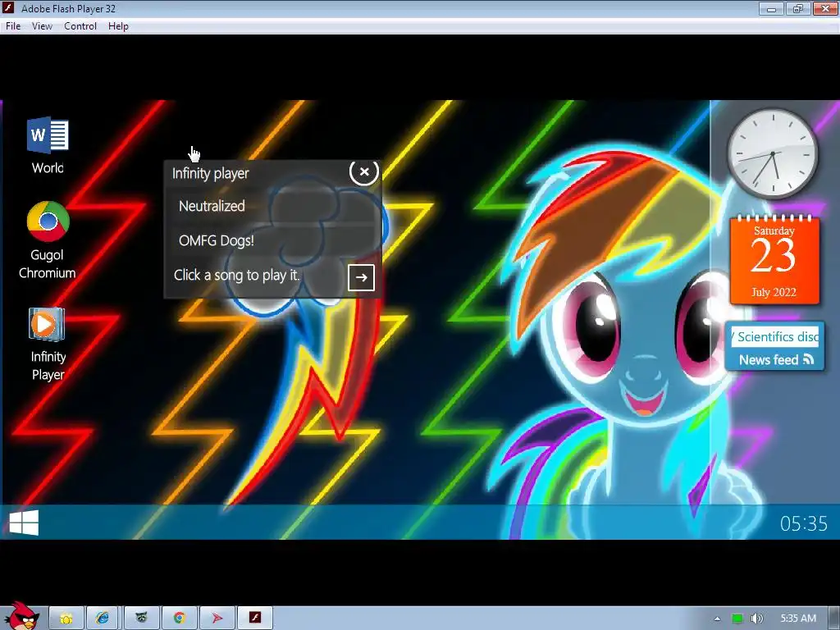Open the Help menu
The image size is (840, 630).
pyautogui.click(x=118, y=25)
